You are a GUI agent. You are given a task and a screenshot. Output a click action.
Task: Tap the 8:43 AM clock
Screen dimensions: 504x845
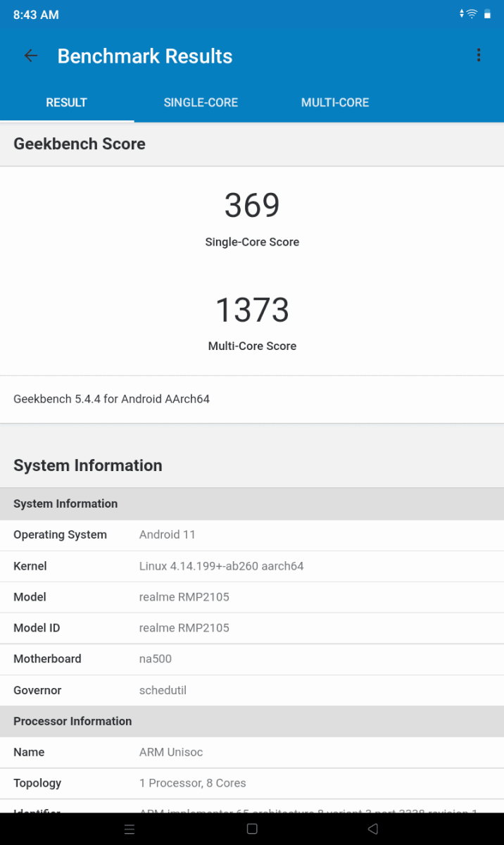(x=36, y=15)
